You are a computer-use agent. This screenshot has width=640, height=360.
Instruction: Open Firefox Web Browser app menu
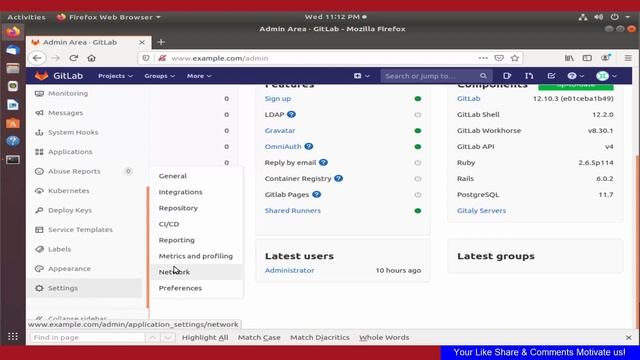[x=109, y=17]
